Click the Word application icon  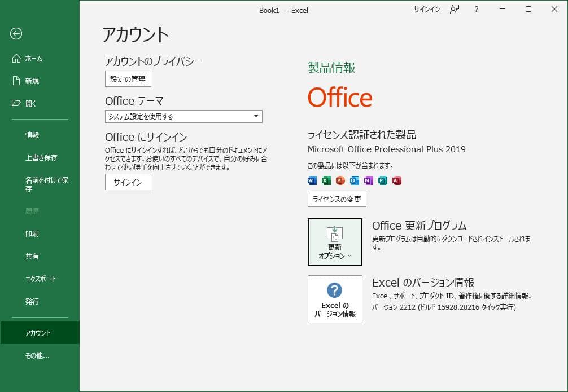[x=312, y=180]
